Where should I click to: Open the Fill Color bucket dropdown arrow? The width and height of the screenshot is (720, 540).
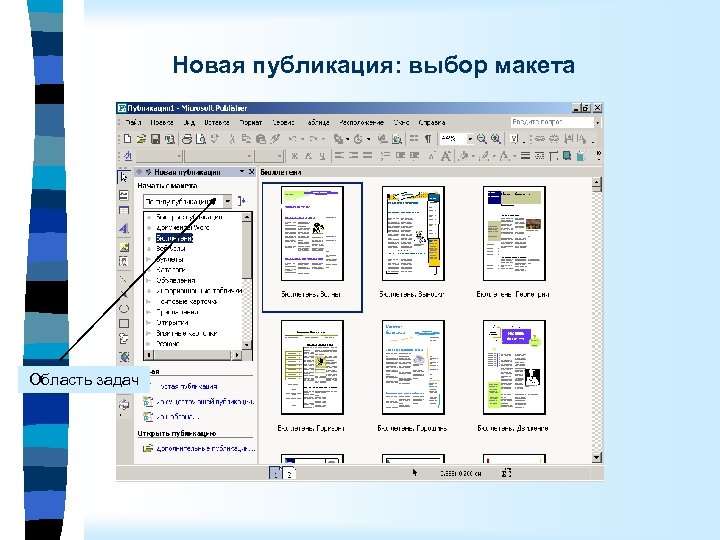tap(473, 156)
